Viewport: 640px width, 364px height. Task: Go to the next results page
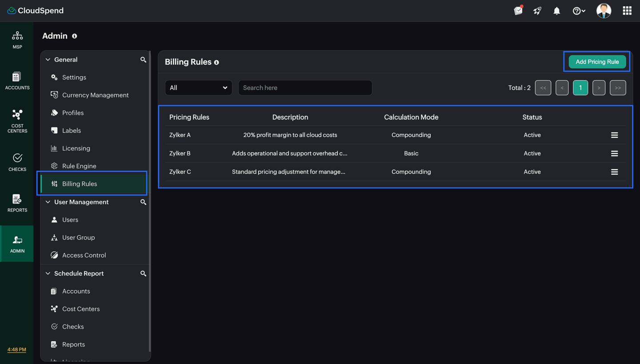click(x=599, y=88)
